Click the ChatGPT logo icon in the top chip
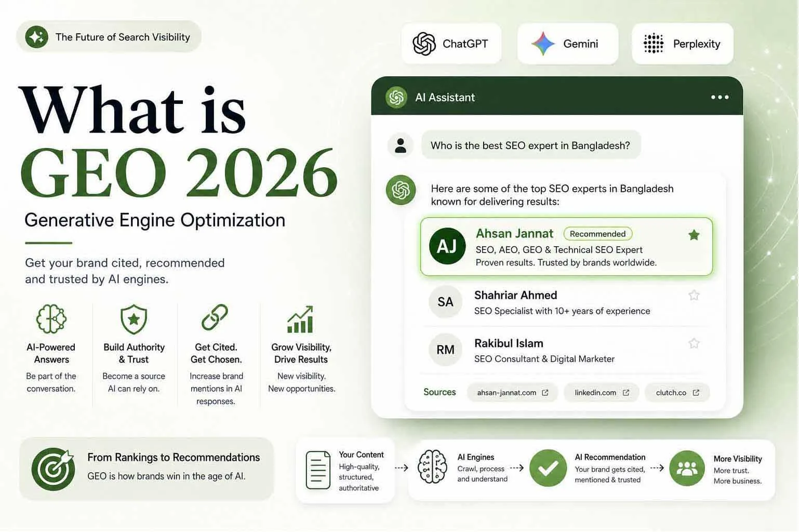The height and width of the screenshot is (532, 799). [x=424, y=44]
